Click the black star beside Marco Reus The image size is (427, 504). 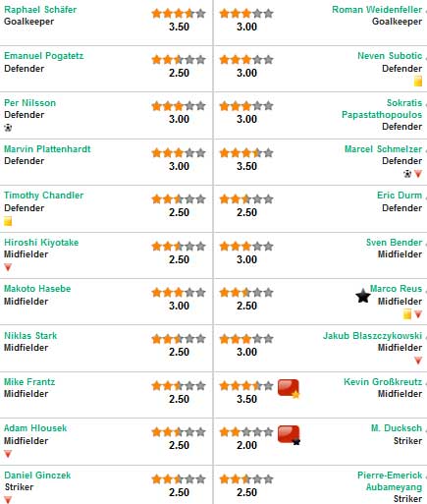[x=363, y=296]
